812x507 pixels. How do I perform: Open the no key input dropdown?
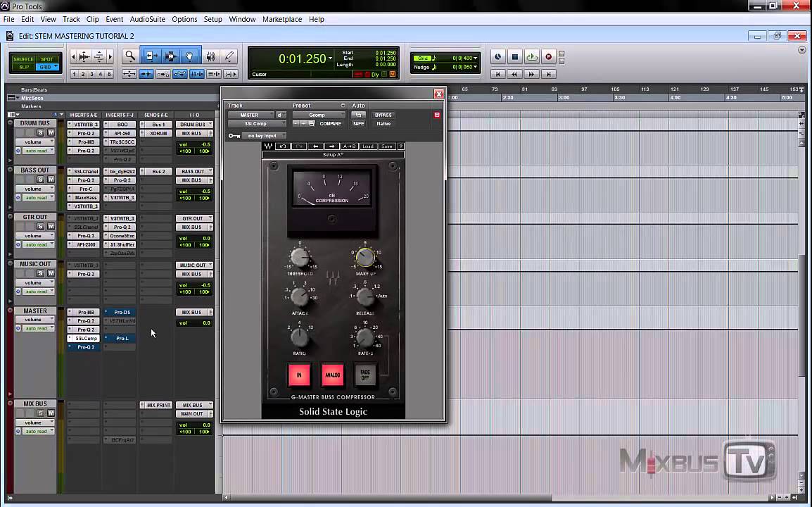pyautogui.click(x=264, y=136)
